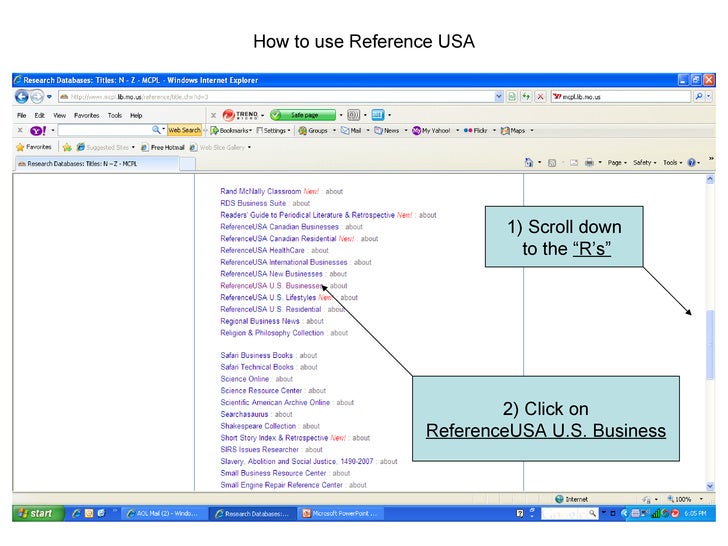Click Web Slice Gallery in favorites bar
Screen dimensions: 728x546
(x=218, y=147)
